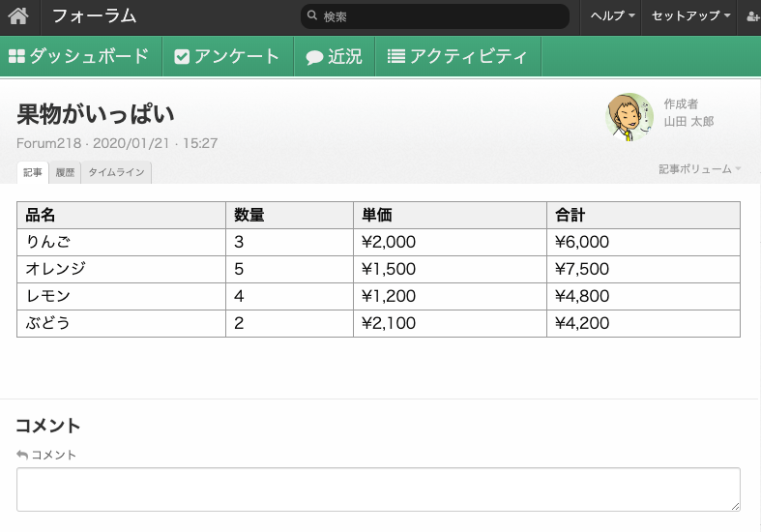Click the ¥6,000 total cell

644,242
